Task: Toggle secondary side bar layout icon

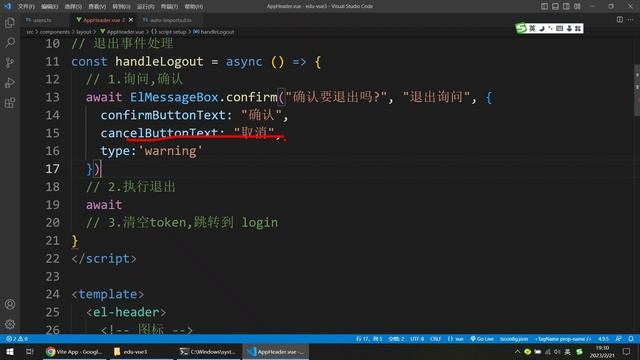Action: (x=566, y=6)
